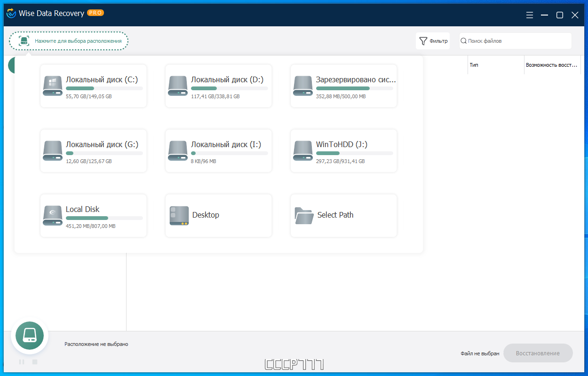The width and height of the screenshot is (588, 376).
Task: Click the drive icon in location selector
Action: coord(24,41)
